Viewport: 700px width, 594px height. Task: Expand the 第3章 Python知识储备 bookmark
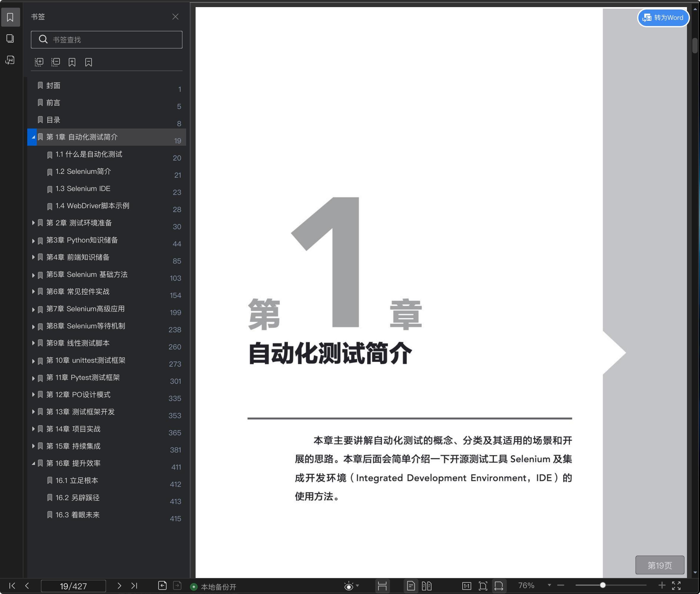[x=33, y=241]
